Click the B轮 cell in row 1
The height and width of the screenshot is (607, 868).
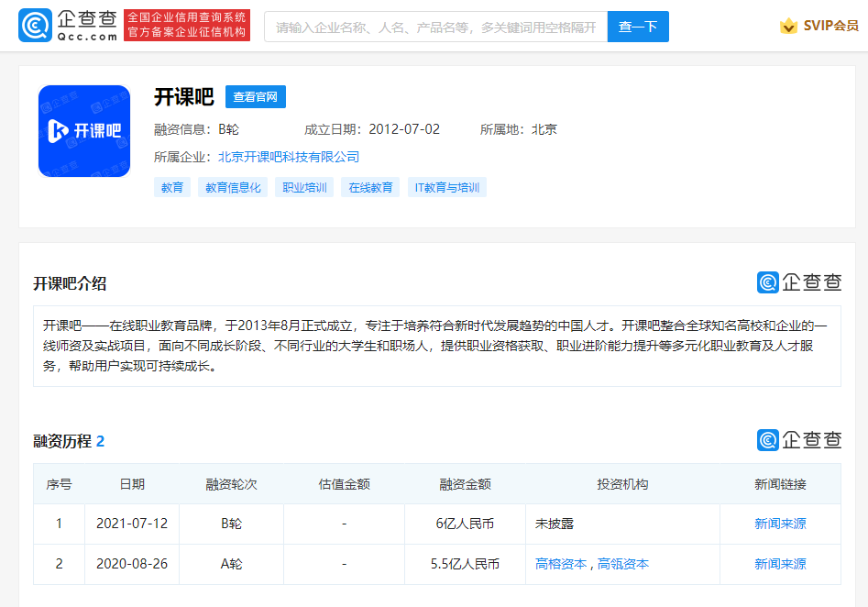coord(231,524)
